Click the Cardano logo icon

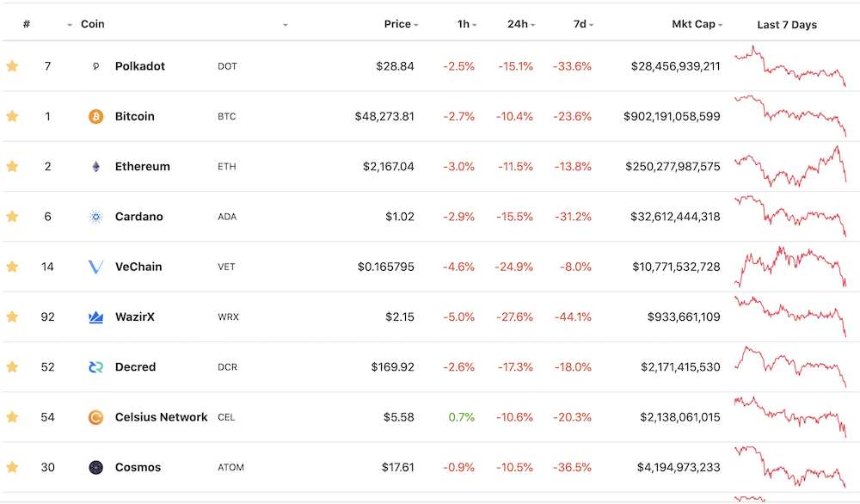point(96,217)
